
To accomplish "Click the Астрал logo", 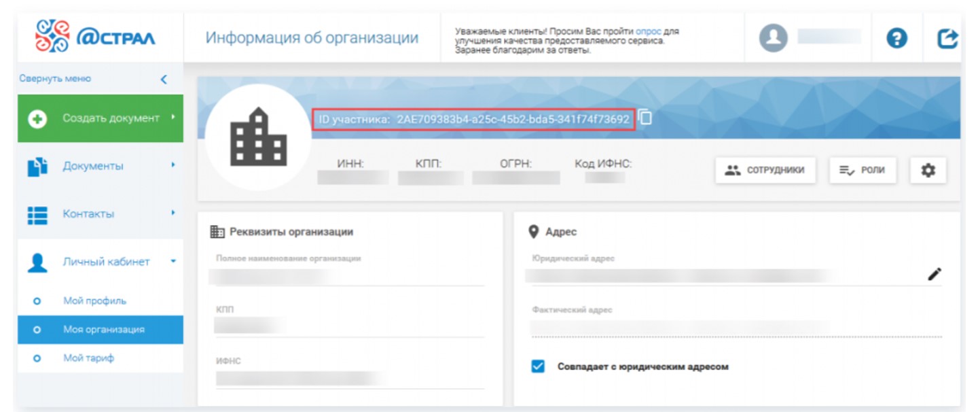I will [96, 38].
